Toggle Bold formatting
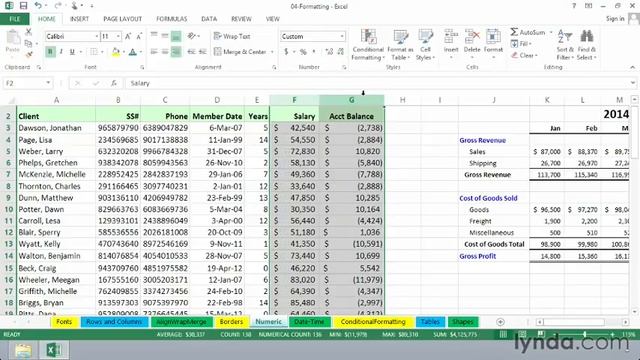The height and width of the screenshot is (360, 640). pyautogui.click(x=50, y=52)
